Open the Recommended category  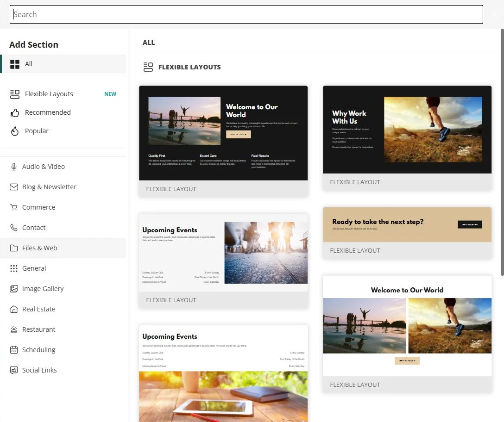(63, 113)
